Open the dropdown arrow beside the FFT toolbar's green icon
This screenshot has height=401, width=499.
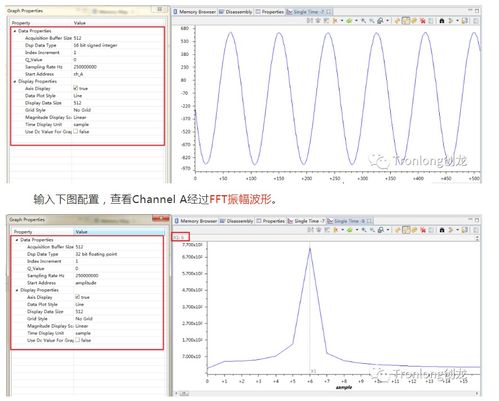357,230
